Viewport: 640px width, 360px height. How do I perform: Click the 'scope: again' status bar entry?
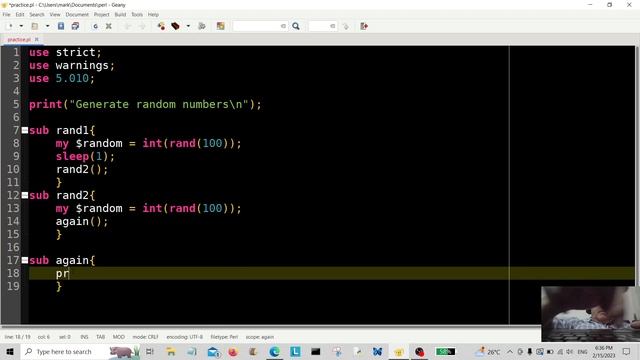coord(260,337)
